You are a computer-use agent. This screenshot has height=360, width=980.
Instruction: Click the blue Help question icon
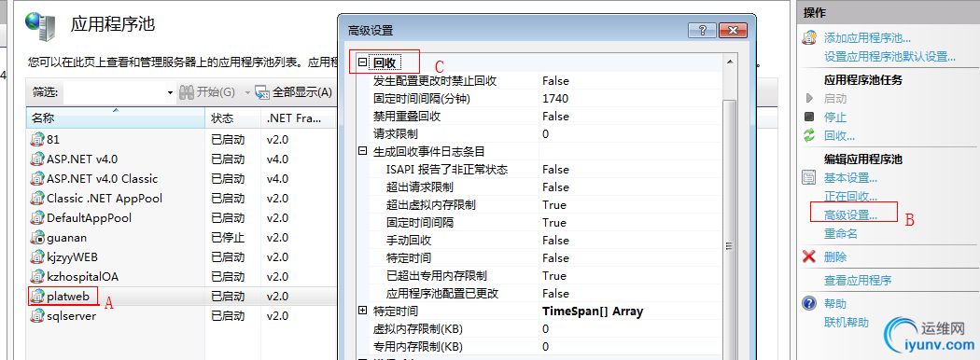click(x=809, y=304)
